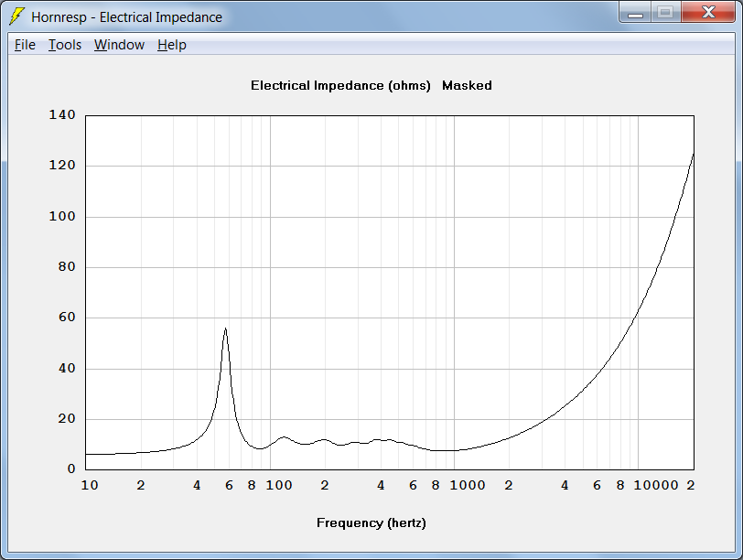
Task: Close the Hornresp window
Action: (708, 12)
